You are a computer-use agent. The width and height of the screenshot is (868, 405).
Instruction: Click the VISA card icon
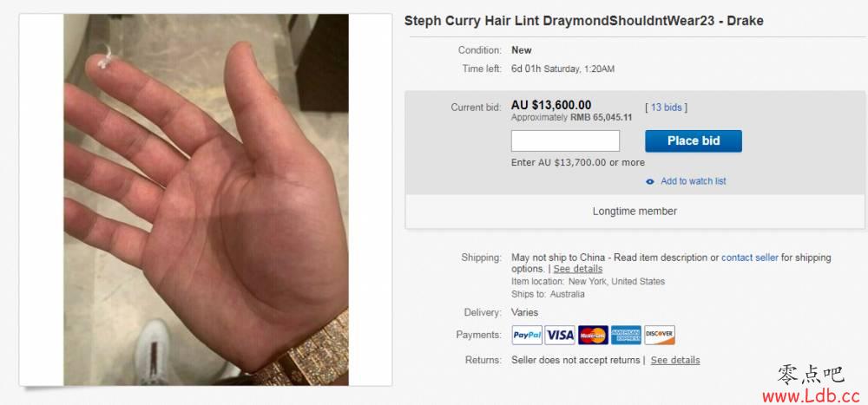[x=560, y=335]
